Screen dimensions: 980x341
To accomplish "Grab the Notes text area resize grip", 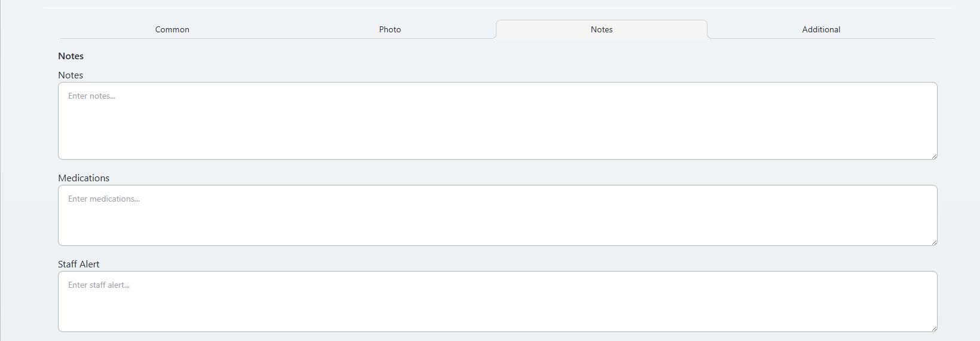I will point(933,156).
